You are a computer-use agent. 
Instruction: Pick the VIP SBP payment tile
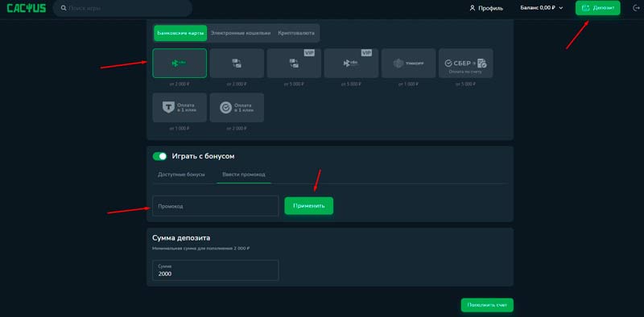click(x=351, y=64)
